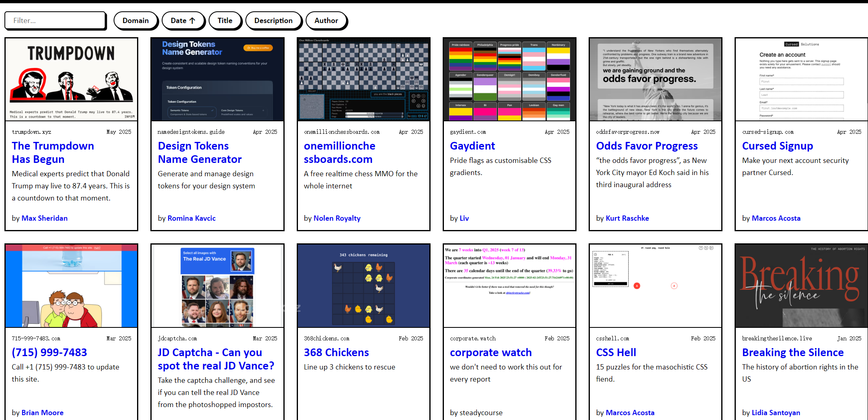
Task: Open Breaking the Silence title link
Action: pyautogui.click(x=793, y=352)
